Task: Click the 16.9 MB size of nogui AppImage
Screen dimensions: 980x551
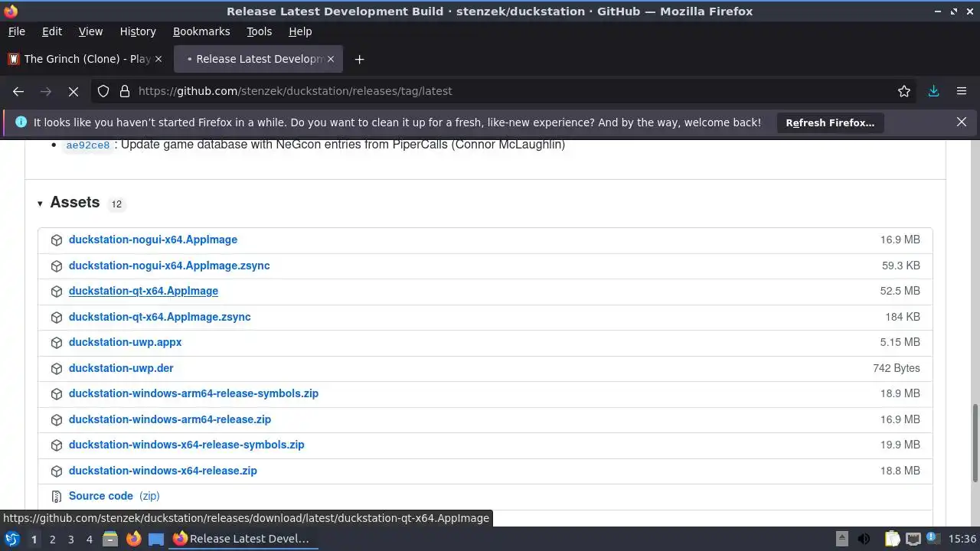Action: 900,240
